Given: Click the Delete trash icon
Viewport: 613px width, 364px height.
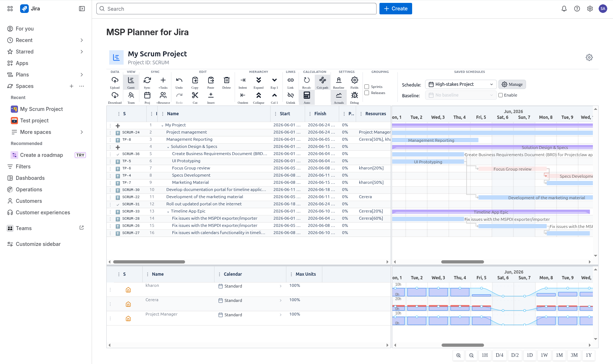Looking at the screenshot, I should [227, 82].
